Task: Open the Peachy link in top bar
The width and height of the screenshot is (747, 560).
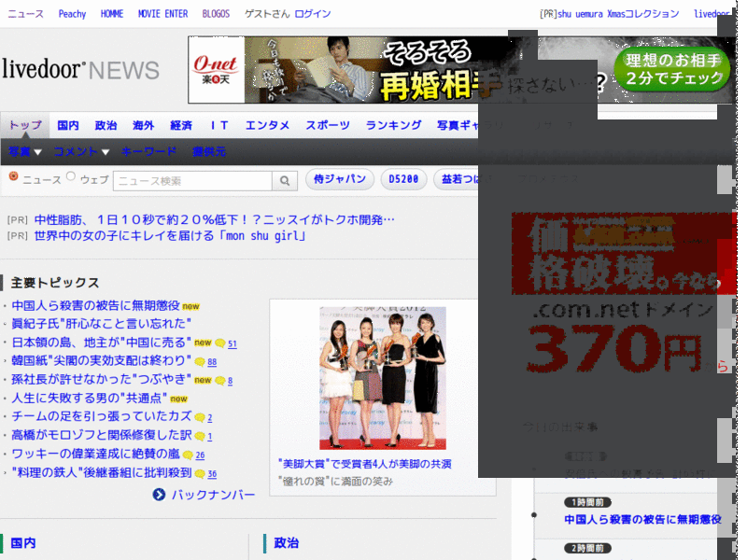Action: [x=72, y=14]
